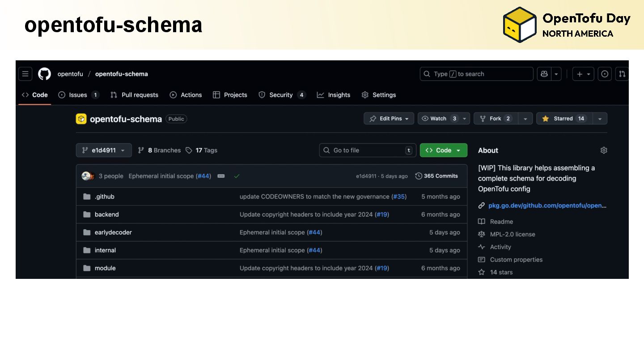Open Copilot icon in the header

544,74
